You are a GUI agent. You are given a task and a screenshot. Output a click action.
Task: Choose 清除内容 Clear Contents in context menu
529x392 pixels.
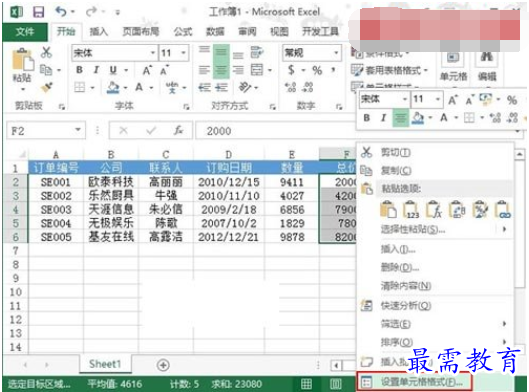(x=436, y=286)
